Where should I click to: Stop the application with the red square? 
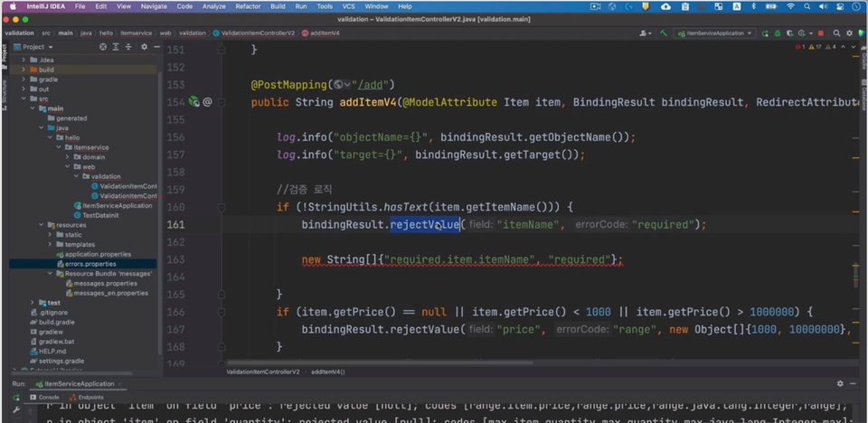click(x=820, y=33)
